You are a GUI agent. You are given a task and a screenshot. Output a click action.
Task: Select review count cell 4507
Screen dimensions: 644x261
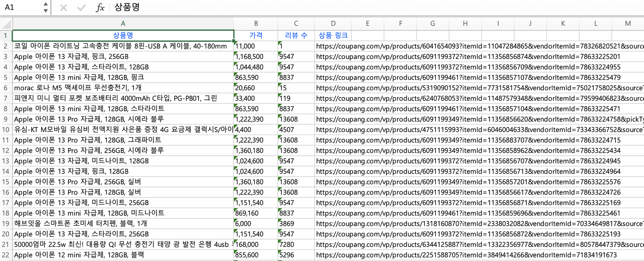click(296, 129)
